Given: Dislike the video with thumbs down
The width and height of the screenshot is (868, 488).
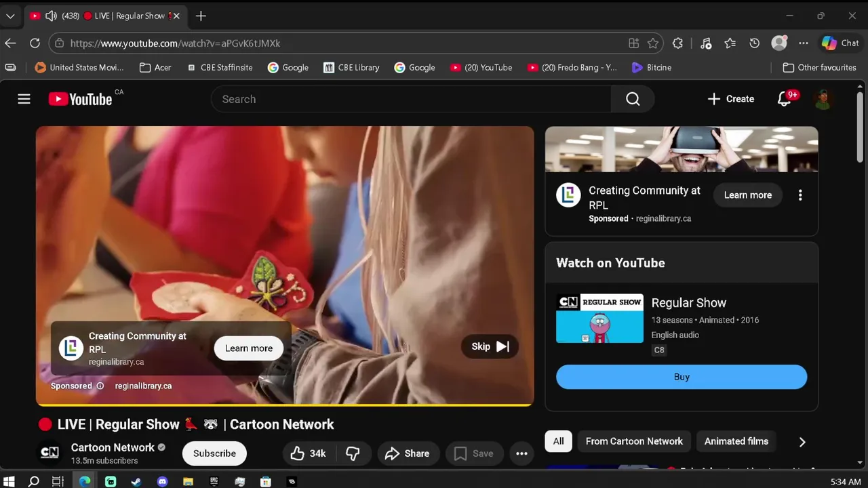Looking at the screenshot, I should (353, 453).
